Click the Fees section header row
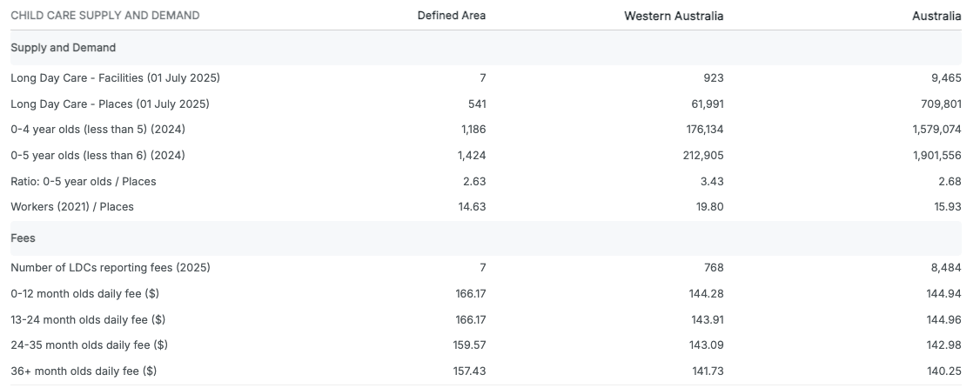Viewport: 980px width, 388px height. click(x=23, y=237)
